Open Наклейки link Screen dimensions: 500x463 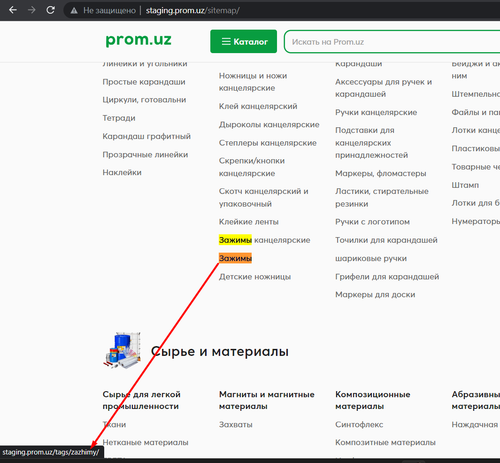122,173
